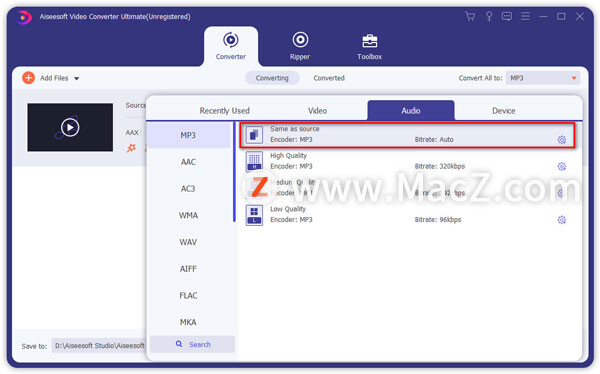Viewport: 600px width, 374px height.
Task: Open settings gear for High Quality preset
Action: 561,167
